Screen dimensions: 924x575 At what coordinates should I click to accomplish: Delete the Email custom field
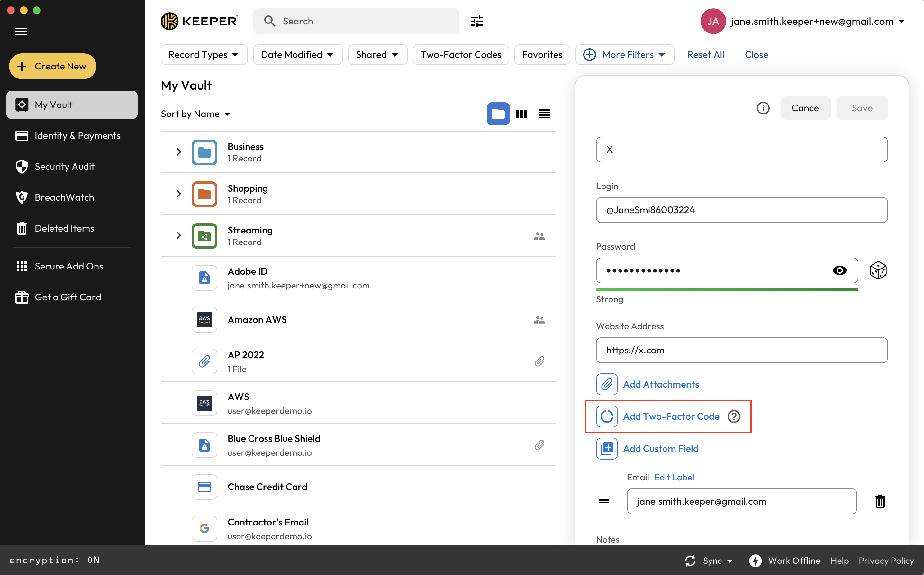tap(880, 501)
